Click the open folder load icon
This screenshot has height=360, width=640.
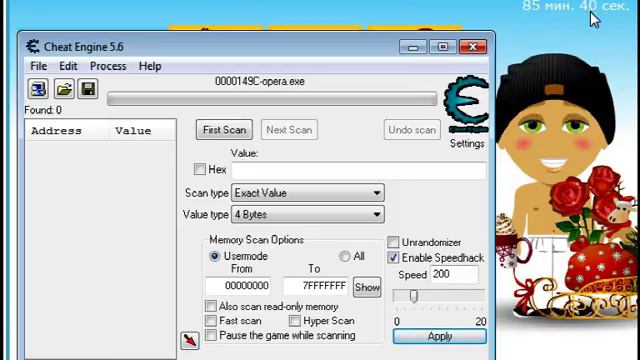(64, 89)
